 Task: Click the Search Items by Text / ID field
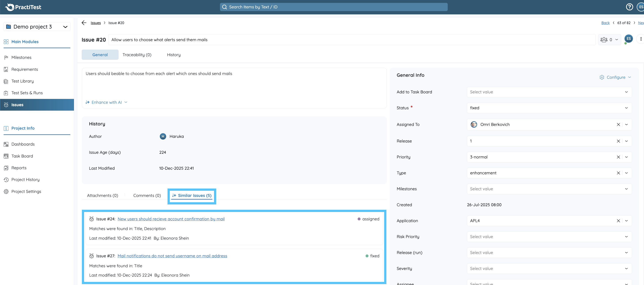click(x=334, y=7)
